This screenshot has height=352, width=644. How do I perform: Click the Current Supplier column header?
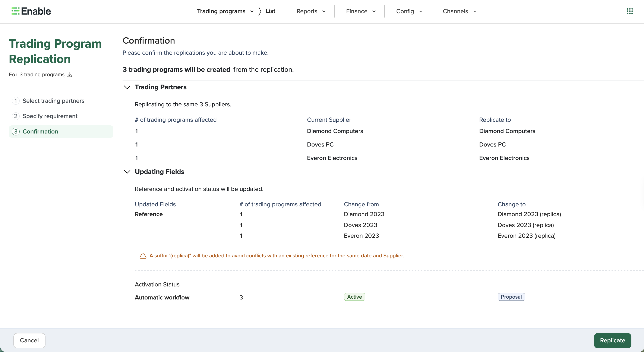pos(329,120)
